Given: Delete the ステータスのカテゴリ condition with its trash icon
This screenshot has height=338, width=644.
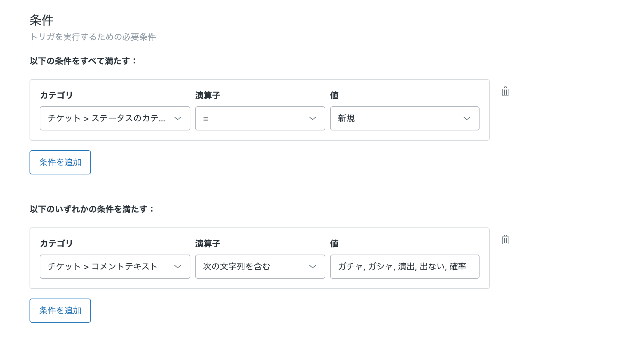Looking at the screenshot, I should (505, 92).
